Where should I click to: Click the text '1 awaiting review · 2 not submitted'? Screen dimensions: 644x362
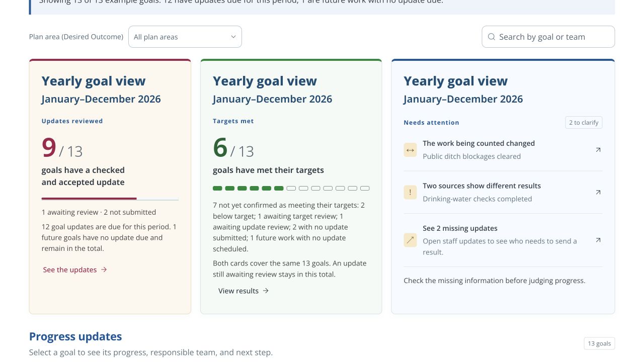(99, 212)
